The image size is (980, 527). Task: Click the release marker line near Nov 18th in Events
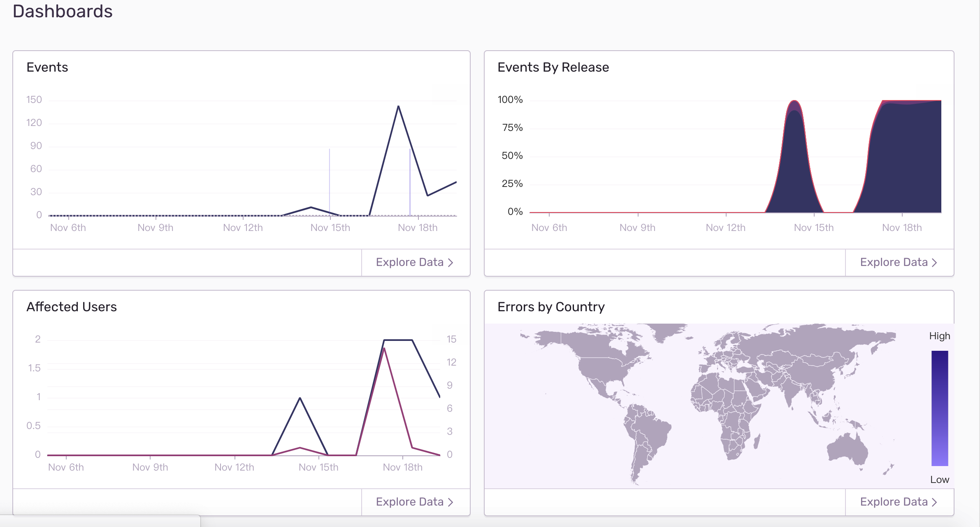[x=410, y=182]
